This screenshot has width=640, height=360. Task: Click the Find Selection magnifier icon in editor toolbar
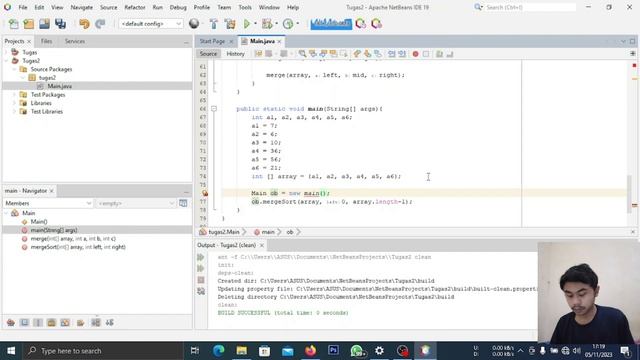tap(302, 54)
